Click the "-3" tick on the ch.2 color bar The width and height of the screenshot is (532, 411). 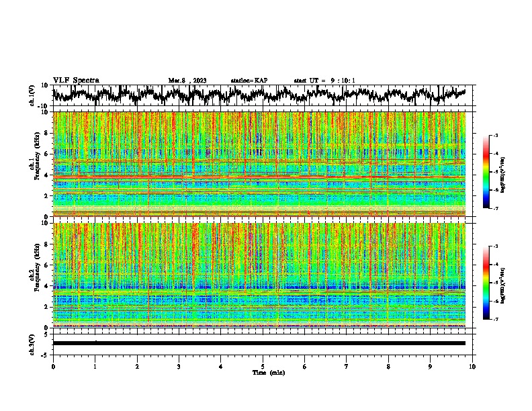pyautogui.click(x=496, y=246)
